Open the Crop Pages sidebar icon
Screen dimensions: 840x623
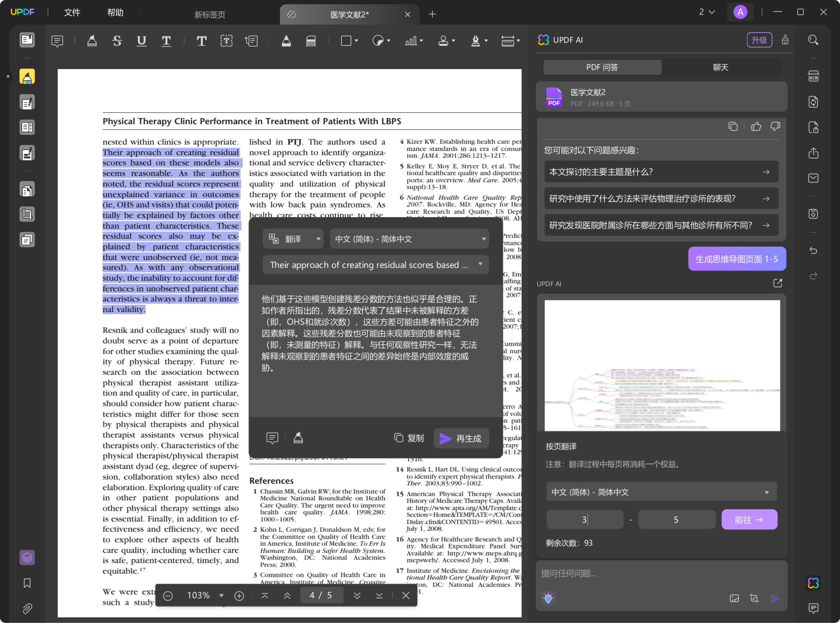click(27, 215)
